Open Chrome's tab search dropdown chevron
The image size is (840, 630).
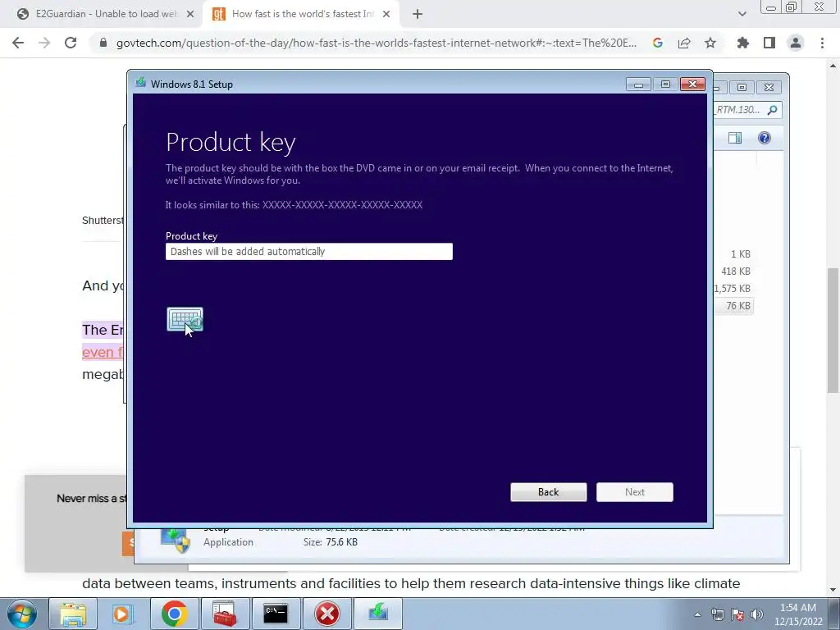coord(742,14)
